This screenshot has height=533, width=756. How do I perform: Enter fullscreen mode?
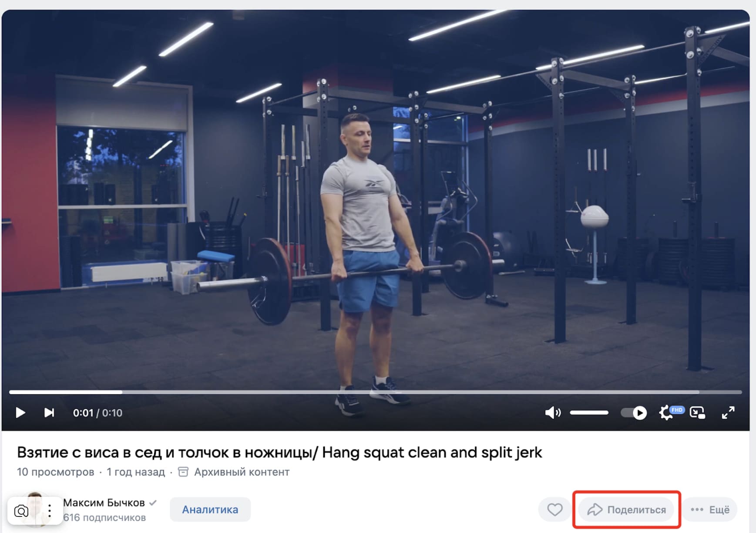click(728, 412)
